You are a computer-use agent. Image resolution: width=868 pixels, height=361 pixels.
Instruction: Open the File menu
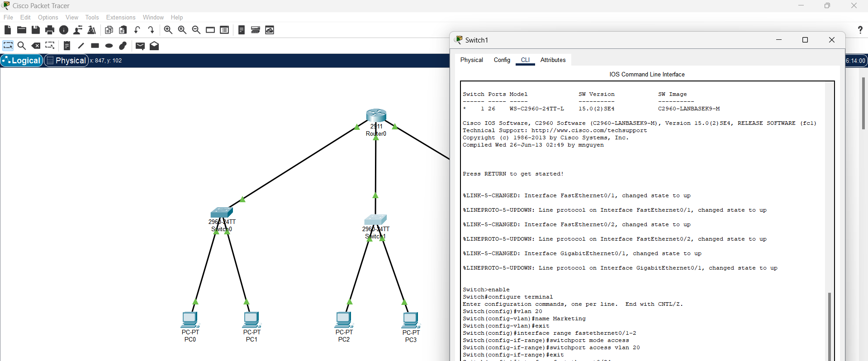click(8, 17)
